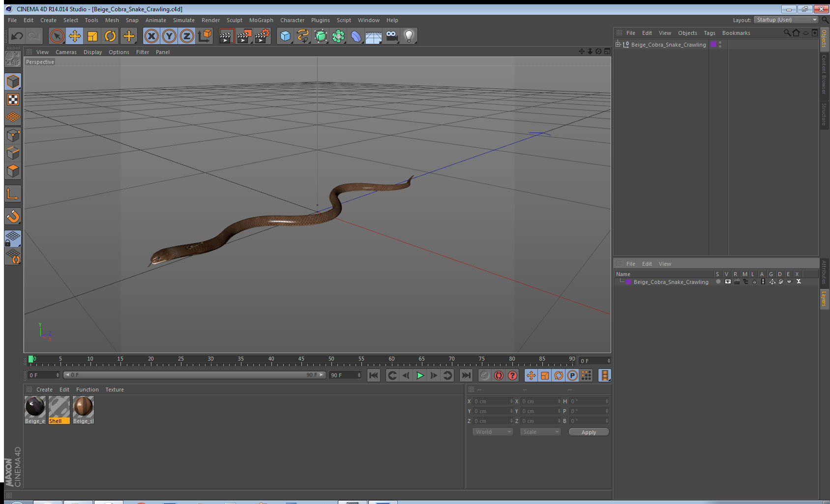Toggle the Z axis lock
Screen dimensions: 830x504
click(187, 36)
